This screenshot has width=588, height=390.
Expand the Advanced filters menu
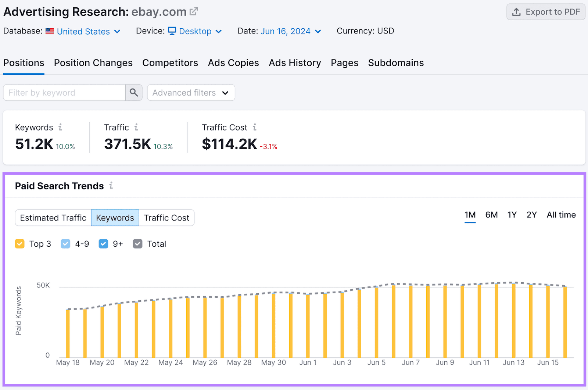coord(191,93)
